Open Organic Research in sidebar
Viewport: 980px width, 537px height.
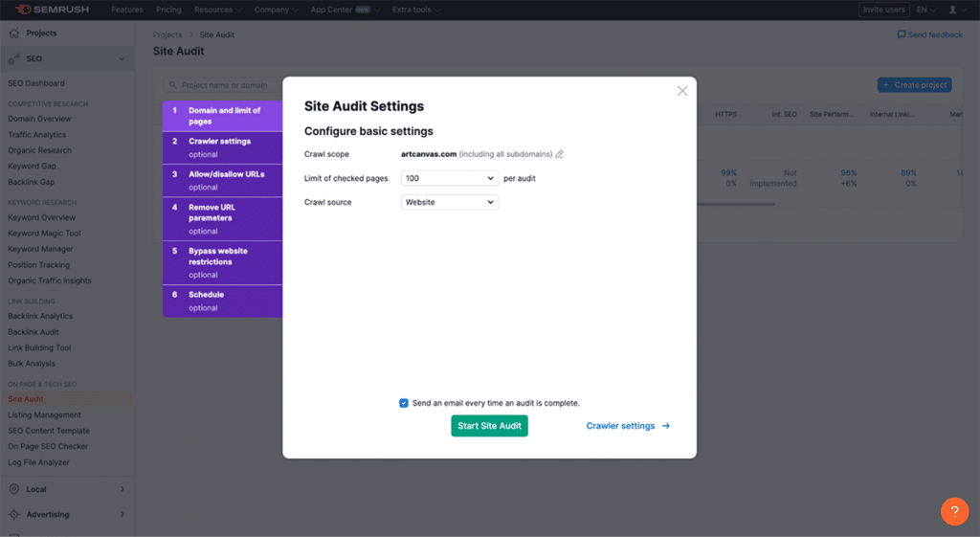click(x=39, y=150)
